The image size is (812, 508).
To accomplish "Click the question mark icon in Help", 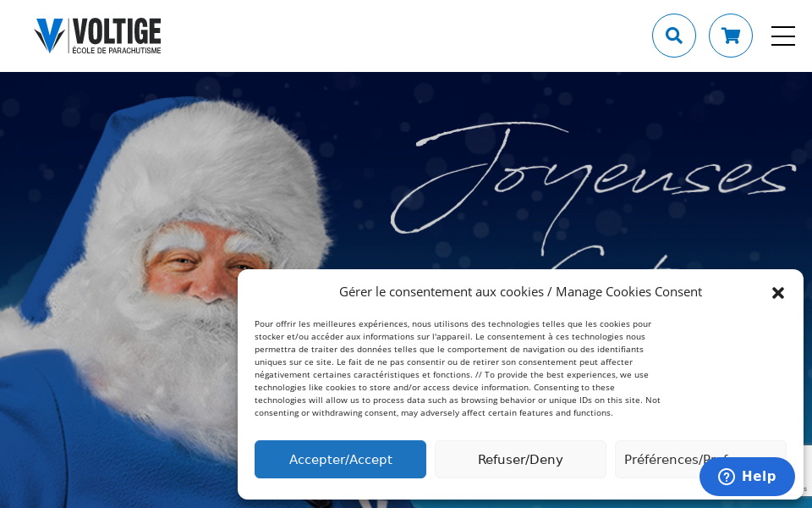I will point(726,477).
